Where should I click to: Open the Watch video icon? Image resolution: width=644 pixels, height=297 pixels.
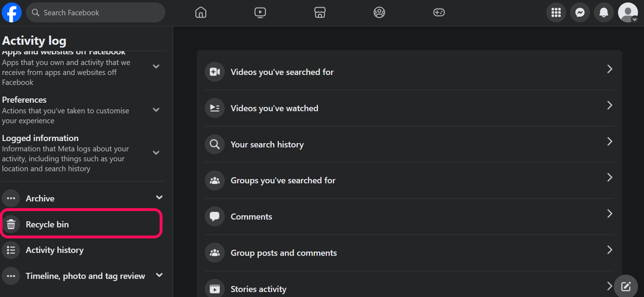point(260,12)
